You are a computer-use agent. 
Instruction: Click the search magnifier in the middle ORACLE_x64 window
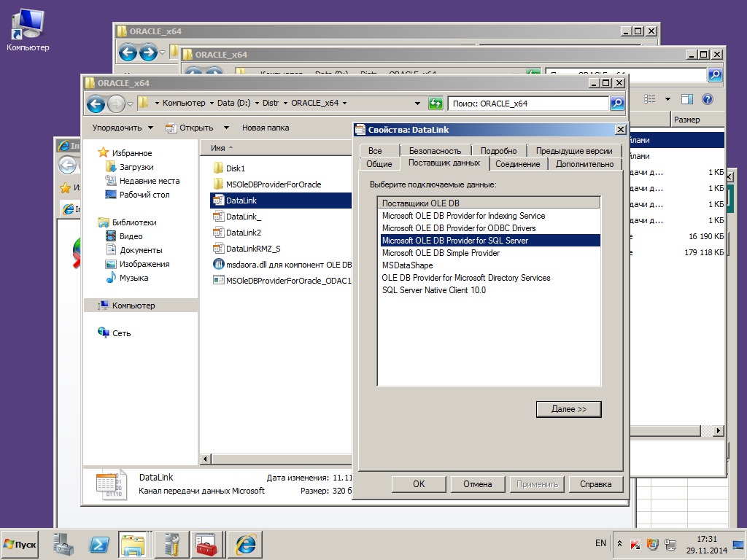pyautogui.click(x=715, y=75)
